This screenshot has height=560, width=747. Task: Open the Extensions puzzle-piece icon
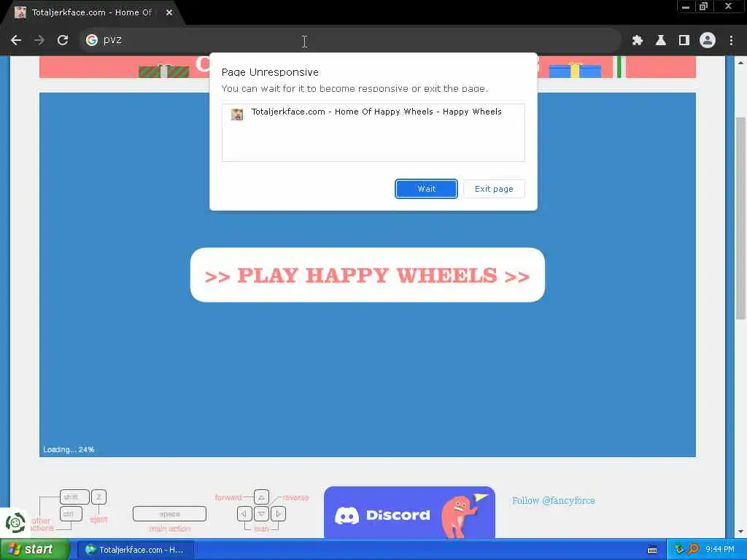[x=638, y=41]
